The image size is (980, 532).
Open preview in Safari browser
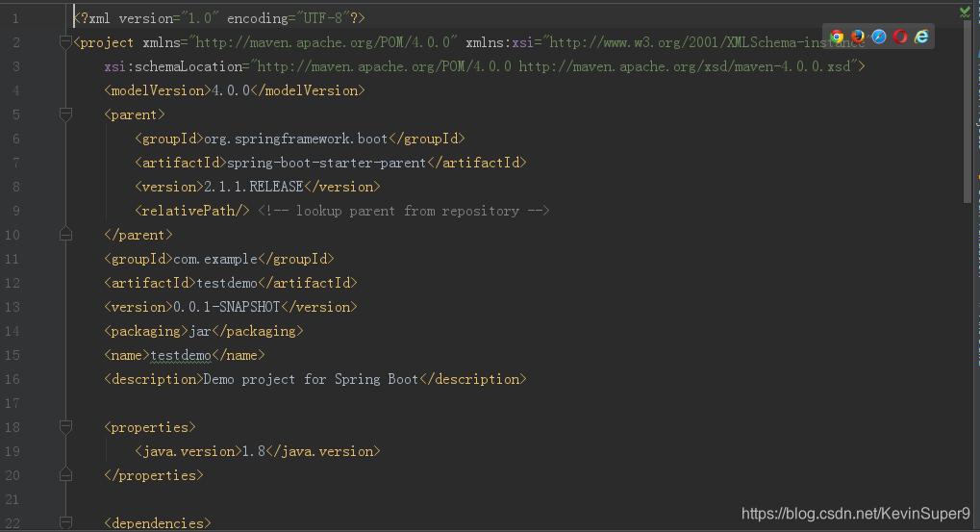(x=879, y=37)
